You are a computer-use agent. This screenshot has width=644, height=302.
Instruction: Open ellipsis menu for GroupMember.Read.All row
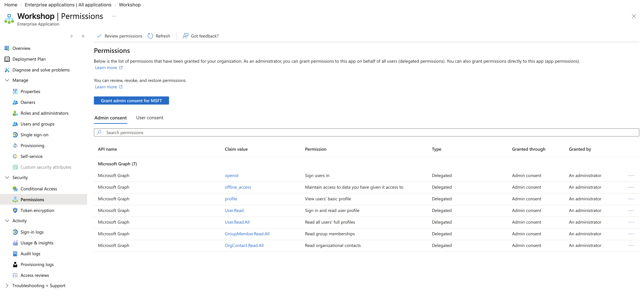tap(631, 234)
